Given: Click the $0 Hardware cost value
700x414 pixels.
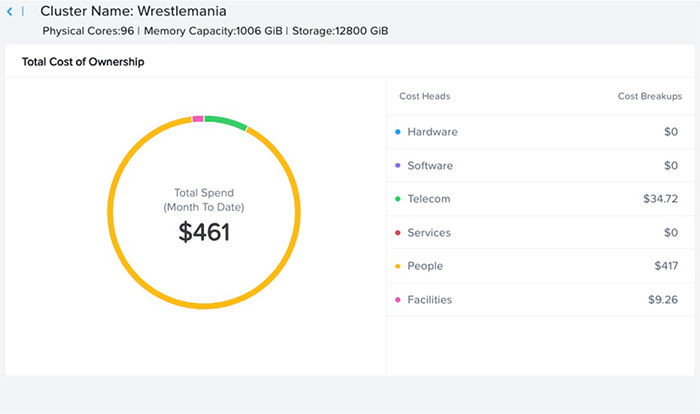Looking at the screenshot, I should tap(671, 132).
